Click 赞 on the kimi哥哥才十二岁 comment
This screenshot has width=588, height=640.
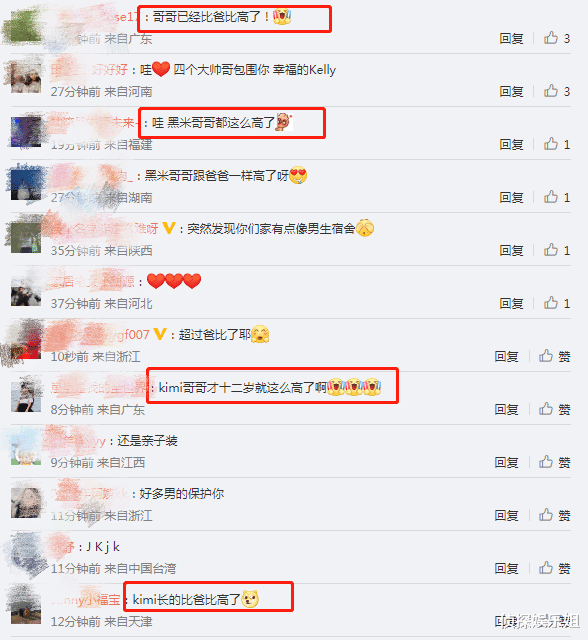[x=555, y=409]
